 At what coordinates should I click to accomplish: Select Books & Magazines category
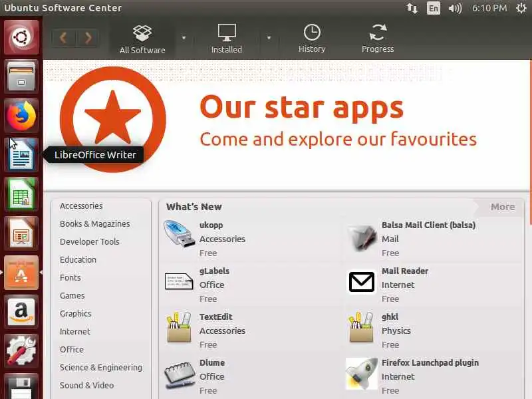click(94, 224)
